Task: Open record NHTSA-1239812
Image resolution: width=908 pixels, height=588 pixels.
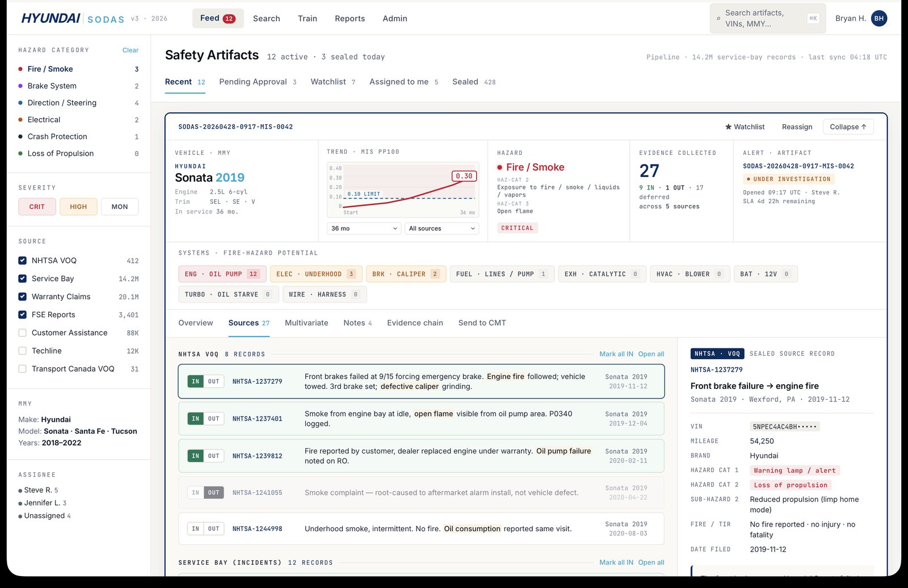Action: click(421, 456)
